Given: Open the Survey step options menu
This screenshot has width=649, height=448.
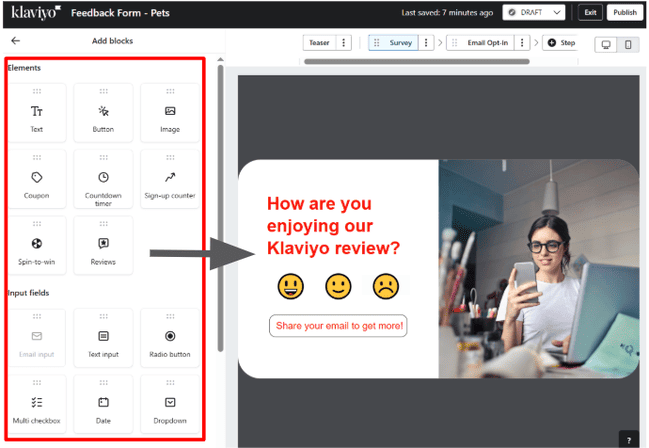Looking at the screenshot, I should (x=426, y=43).
